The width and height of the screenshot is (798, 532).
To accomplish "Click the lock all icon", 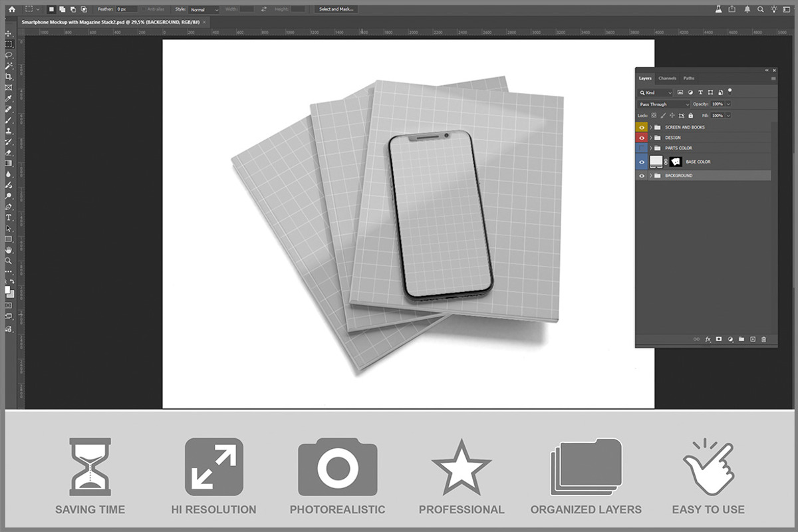I will click(x=690, y=116).
